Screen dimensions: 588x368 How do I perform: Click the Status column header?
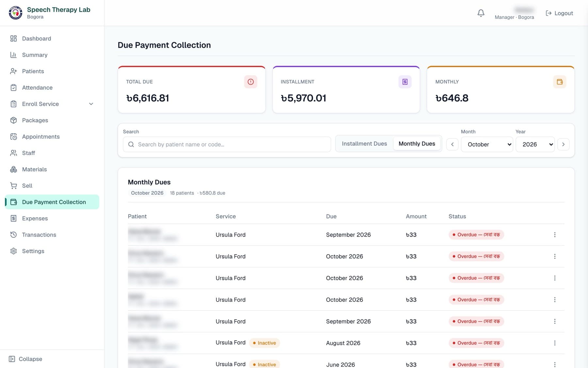click(x=457, y=216)
